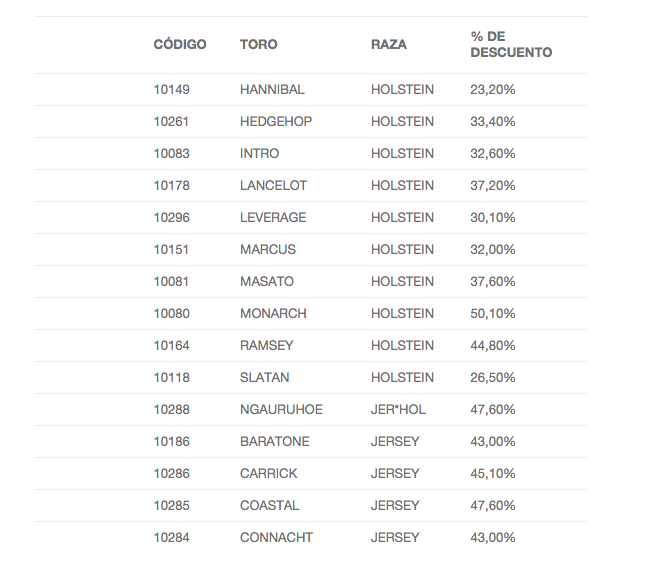Click the RAZA column header
This screenshot has height=571, width=668.
[x=389, y=44]
